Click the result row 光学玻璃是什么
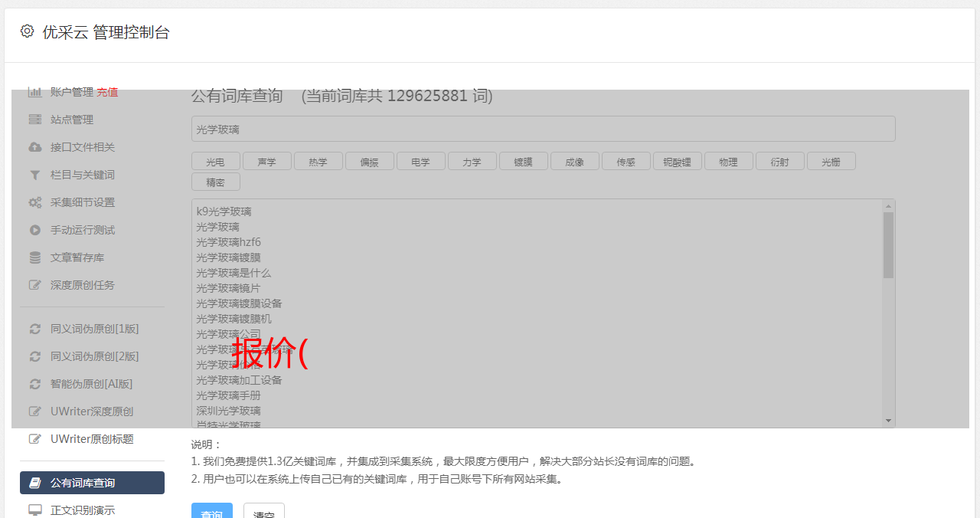Viewport: 980px width, 518px height. click(x=234, y=273)
